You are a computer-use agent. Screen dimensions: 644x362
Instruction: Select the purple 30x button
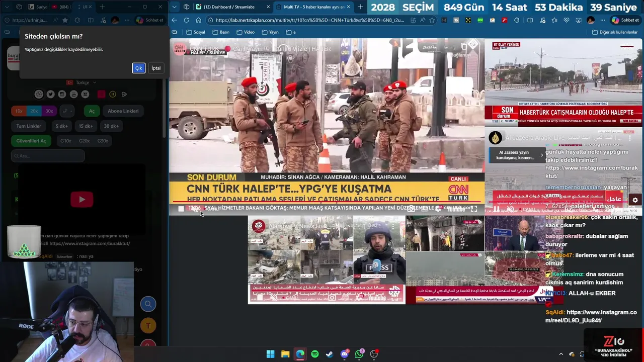coord(49,111)
